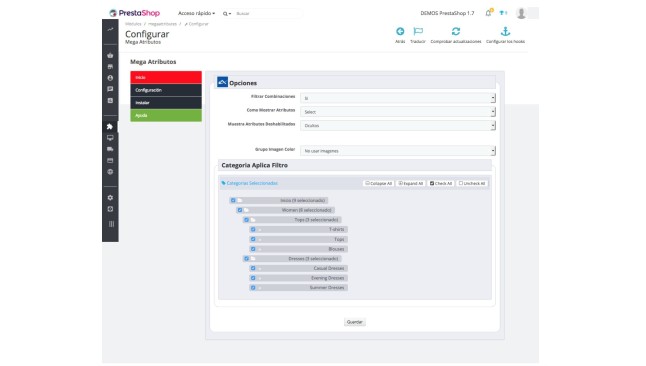Viewport: 646px width, 366px height.
Task: Open the Stats icon in sidebar
Action: point(110,101)
